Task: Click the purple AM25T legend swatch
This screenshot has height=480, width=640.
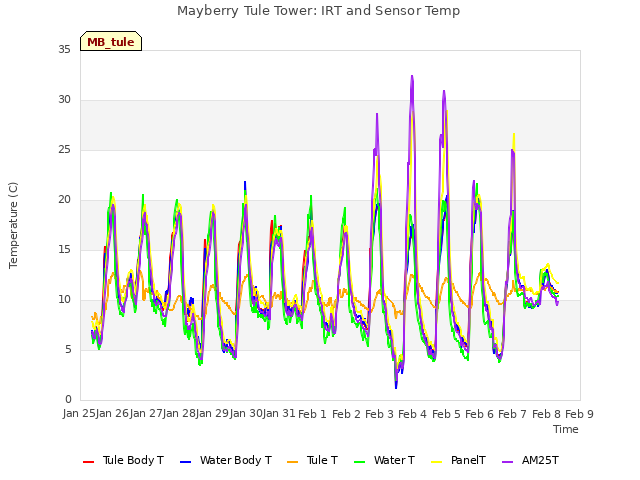Action: click(507, 462)
